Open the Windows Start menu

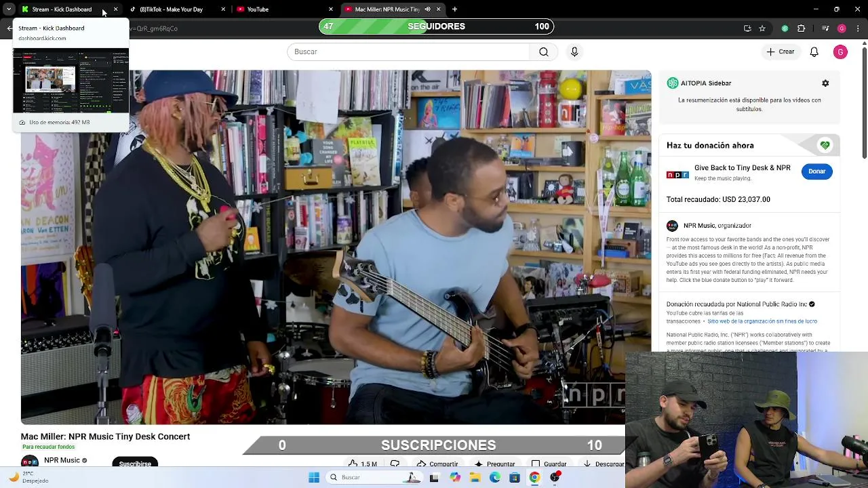click(x=314, y=477)
